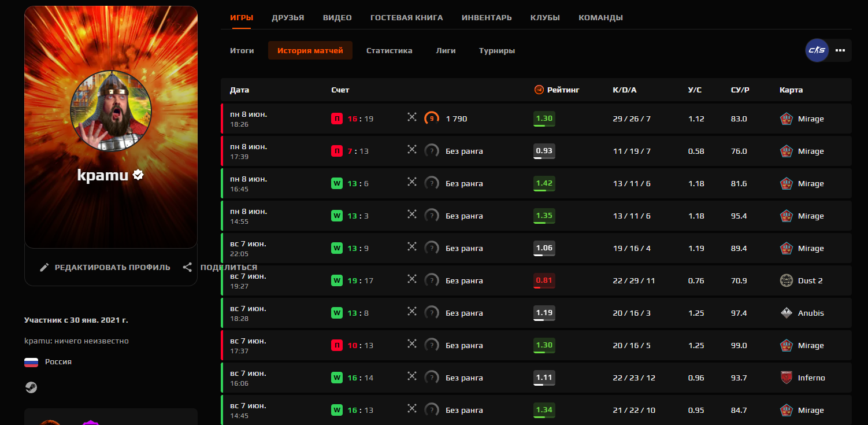Click the win badge in 16:14 match
Image resolution: width=868 pixels, height=425 pixels.
[337, 378]
